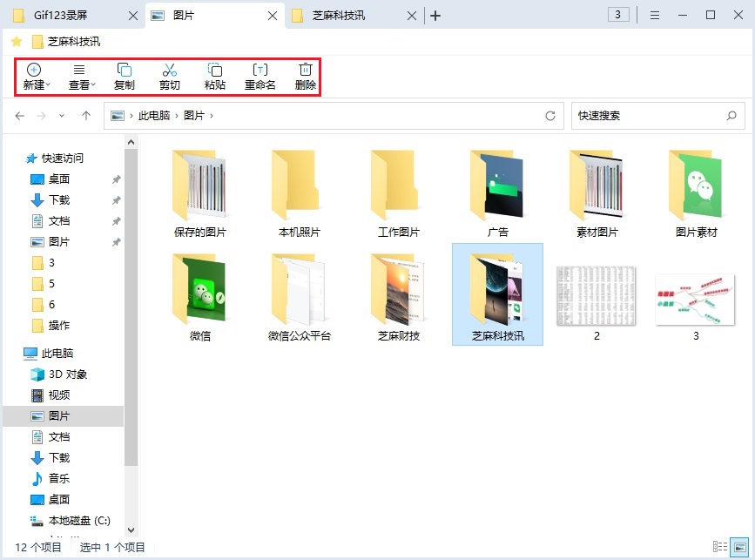Go up one folder level
This screenshot has height=560, width=755.
[86, 116]
